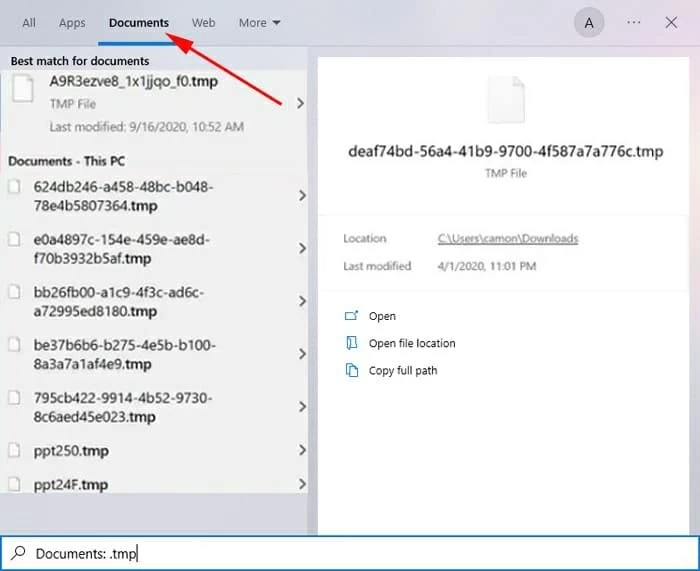Viewport: 700px width, 571px height.
Task: Expand chevron for best match result
Action: [301, 103]
